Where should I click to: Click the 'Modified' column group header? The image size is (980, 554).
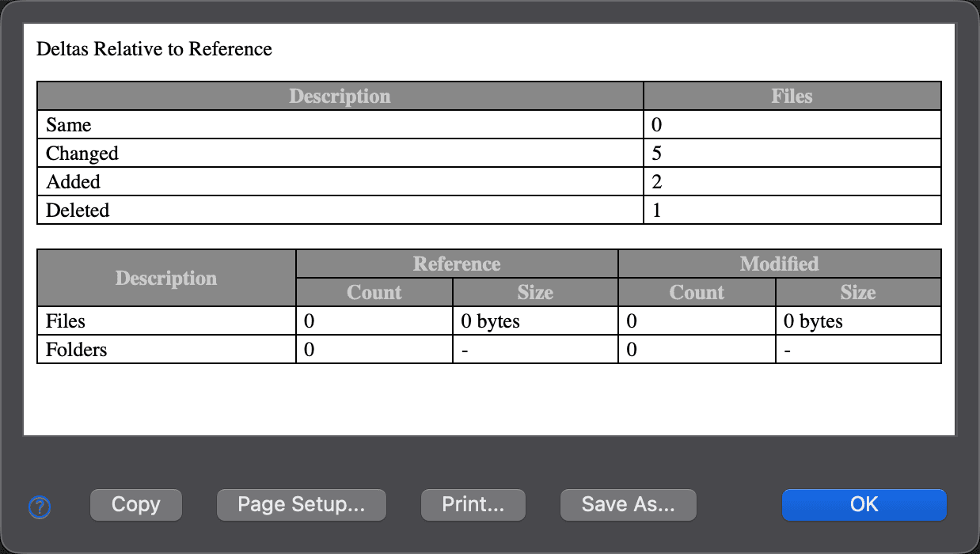click(780, 264)
